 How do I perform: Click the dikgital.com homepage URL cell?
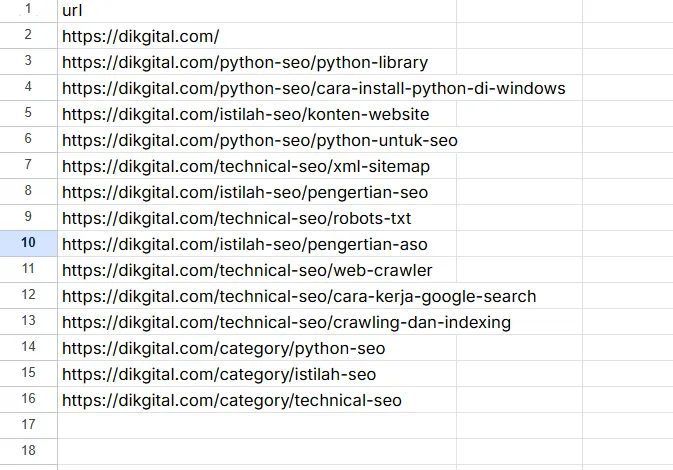(x=140, y=36)
